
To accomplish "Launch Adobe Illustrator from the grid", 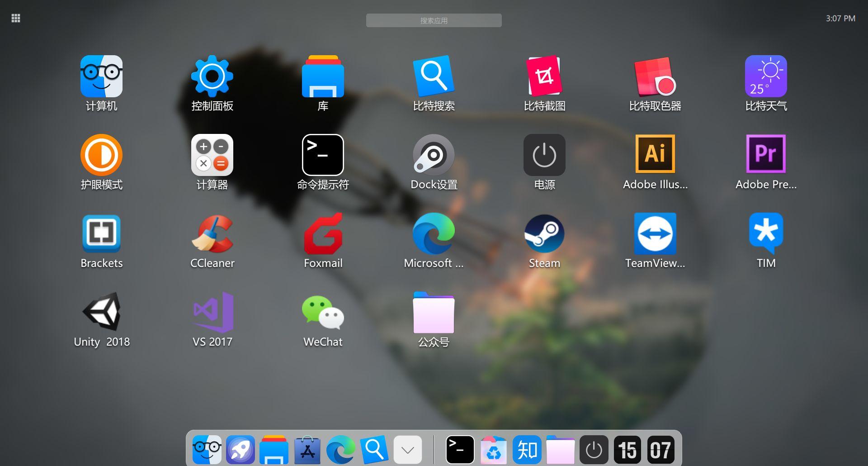I will [x=655, y=154].
